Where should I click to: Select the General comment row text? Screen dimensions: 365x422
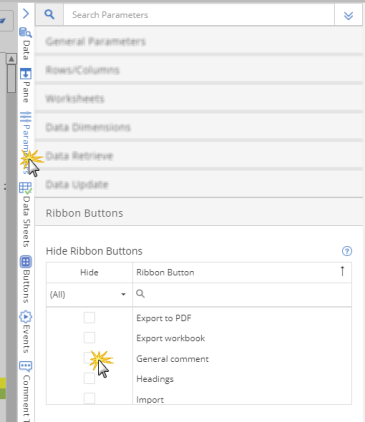172,359
